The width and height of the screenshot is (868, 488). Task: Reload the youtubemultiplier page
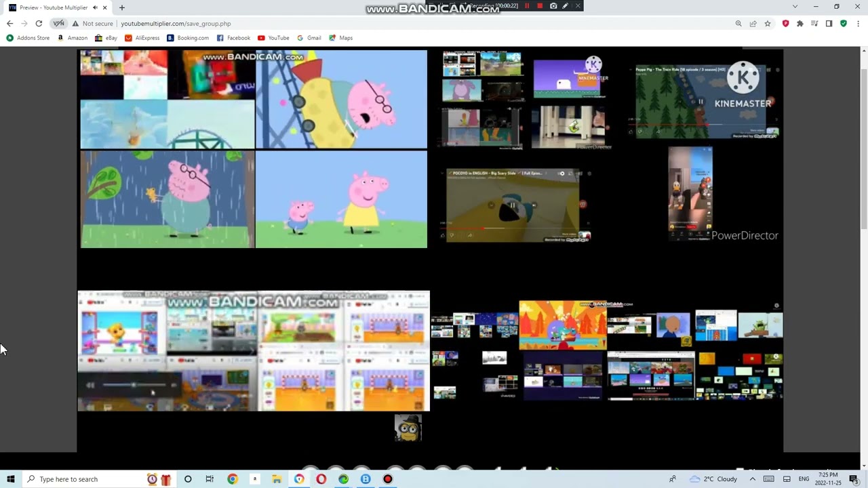point(39,24)
